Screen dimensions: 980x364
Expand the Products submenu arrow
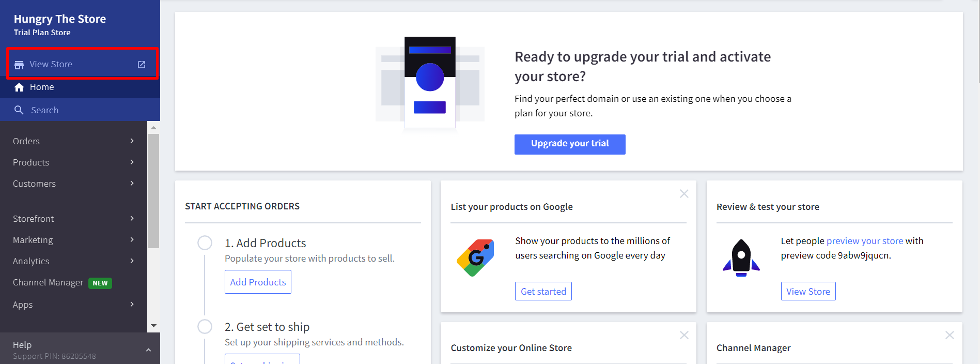132,162
